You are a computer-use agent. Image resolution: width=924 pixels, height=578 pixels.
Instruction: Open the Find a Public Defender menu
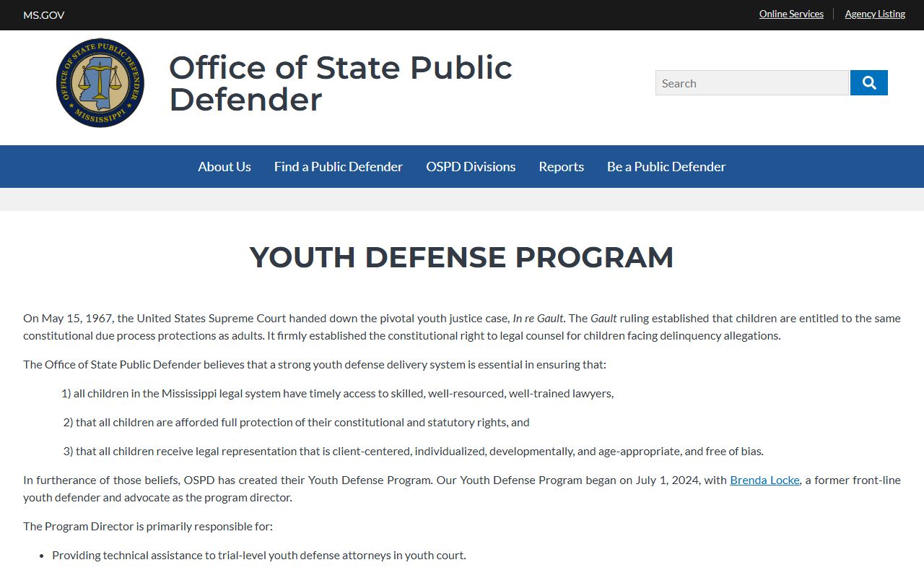(x=339, y=167)
